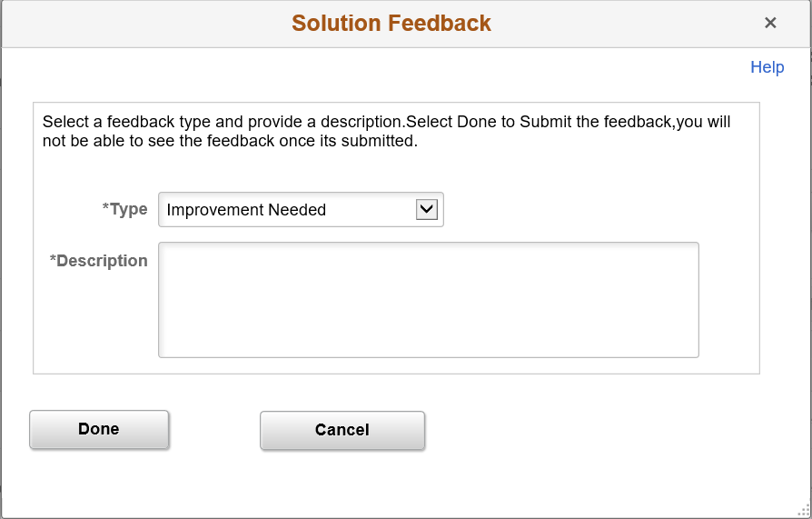Screen dimensions: 812x519
Task: Select the feedback Type selector field
Action: click(286, 210)
